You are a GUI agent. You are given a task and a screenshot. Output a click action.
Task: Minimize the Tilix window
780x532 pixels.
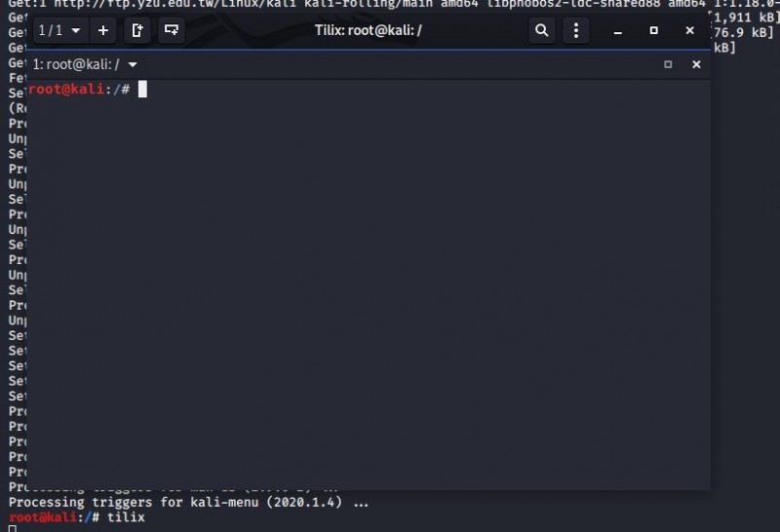tap(618, 31)
